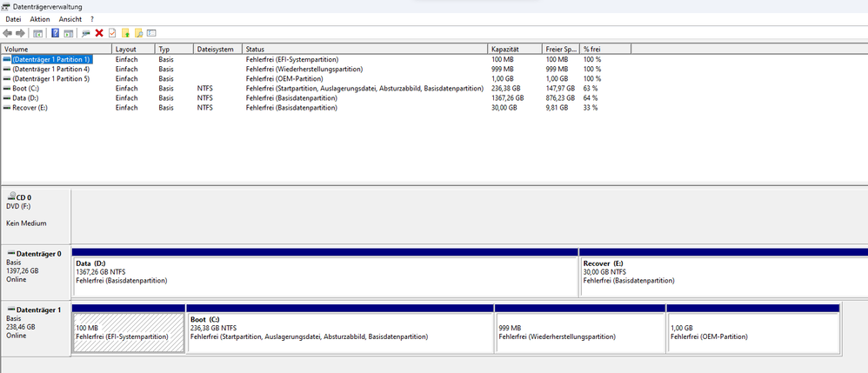Click volume icon beside Recover (E:) in list

coord(7,108)
